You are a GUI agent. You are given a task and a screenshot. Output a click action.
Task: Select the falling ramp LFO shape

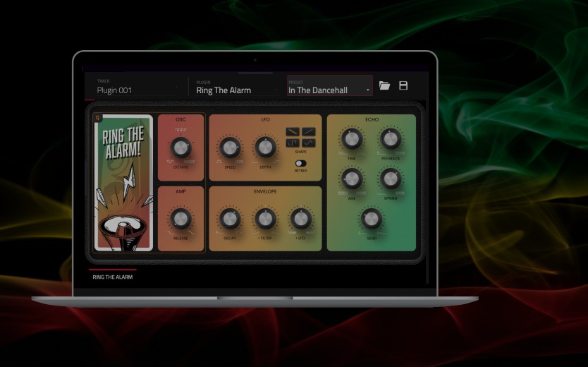tap(293, 131)
